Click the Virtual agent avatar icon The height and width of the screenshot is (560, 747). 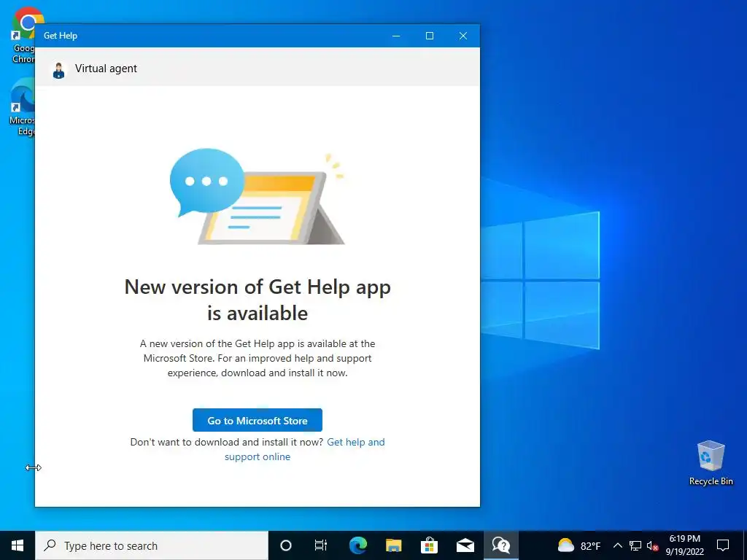pyautogui.click(x=58, y=70)
